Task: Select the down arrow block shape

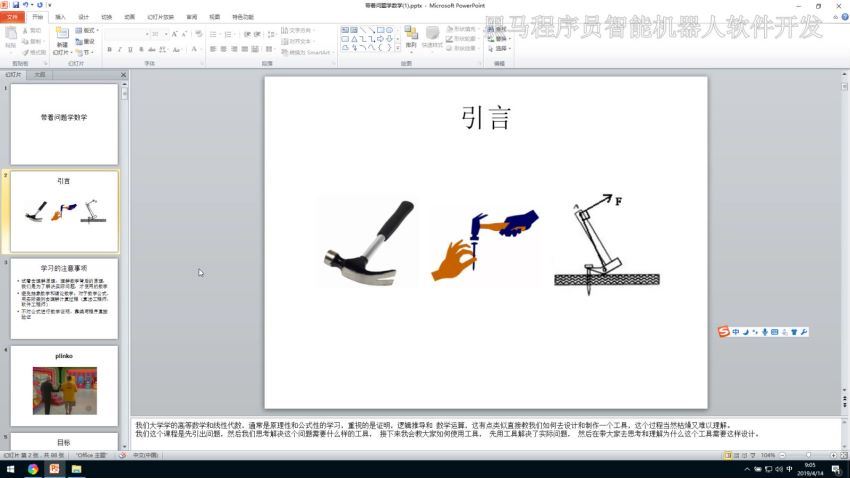Action: [389, 39]
